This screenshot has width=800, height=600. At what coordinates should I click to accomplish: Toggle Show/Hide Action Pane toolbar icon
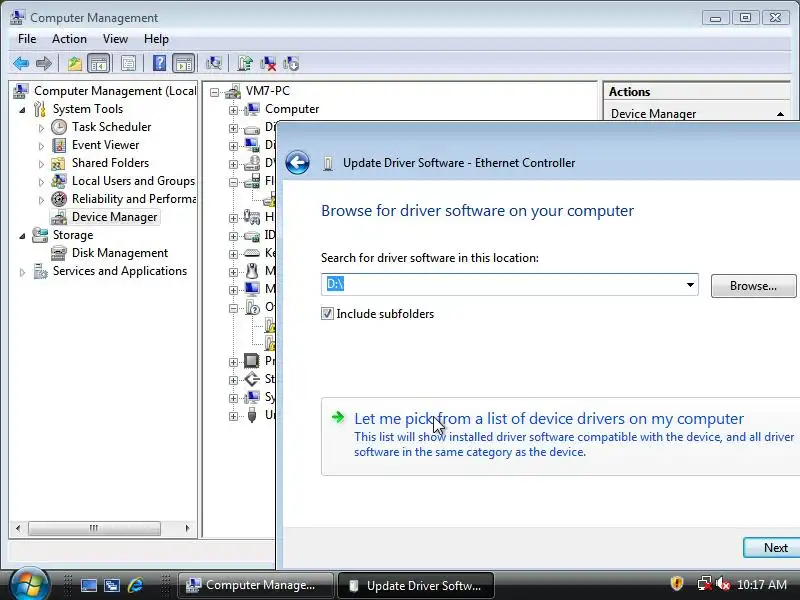(184, 64)
